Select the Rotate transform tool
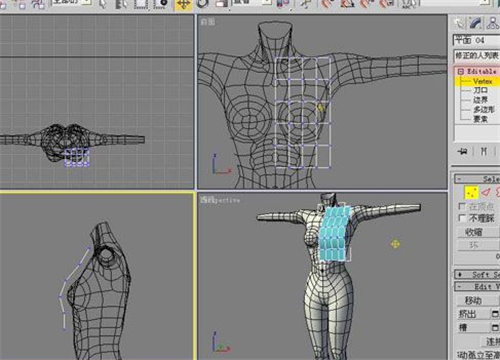 coord(202,4)
